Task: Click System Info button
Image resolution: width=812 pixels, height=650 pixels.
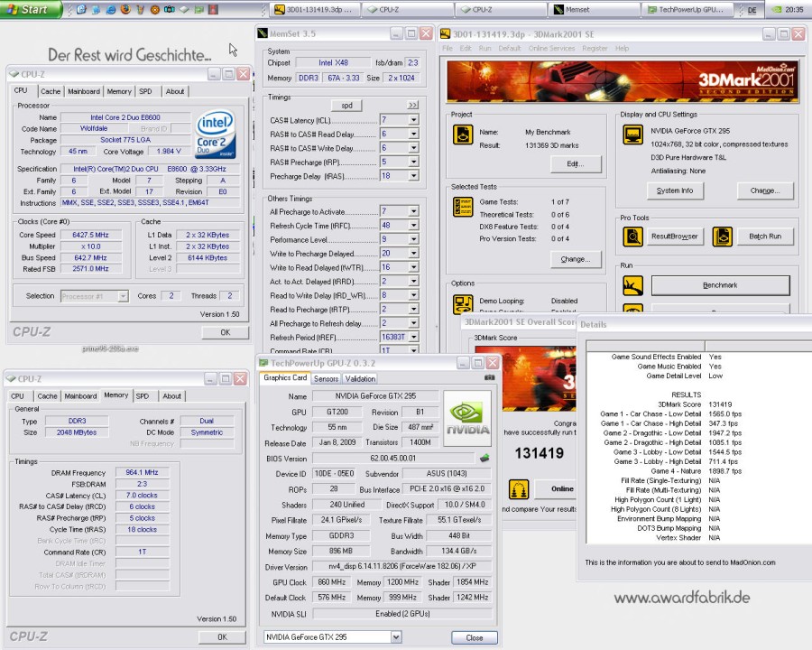Action: pos(675,190)
